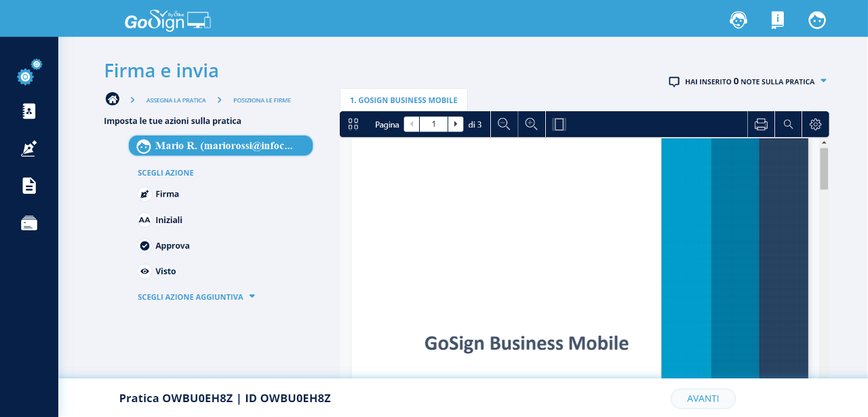Open the info guide book icon
The width and height of the screenshot is (868, 417).
[777, 20]
